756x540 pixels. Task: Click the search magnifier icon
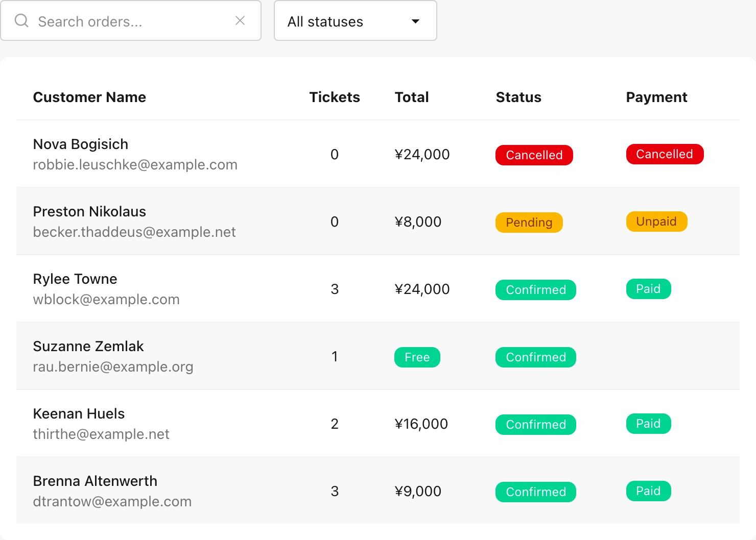pyautogui.click(x=21, y=20)
